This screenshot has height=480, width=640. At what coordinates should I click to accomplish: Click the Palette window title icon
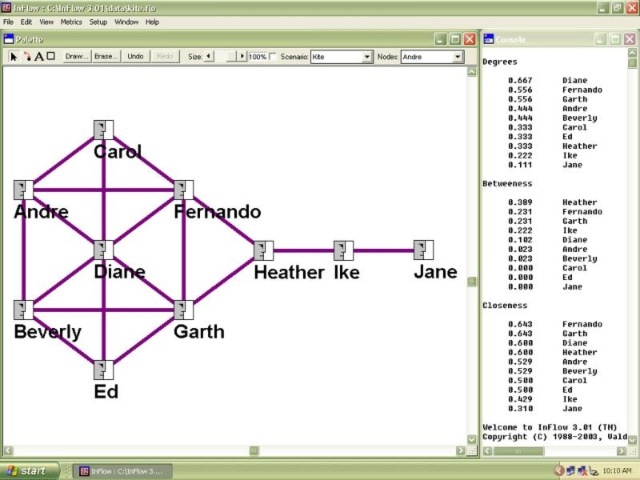[x=9, y=39]
